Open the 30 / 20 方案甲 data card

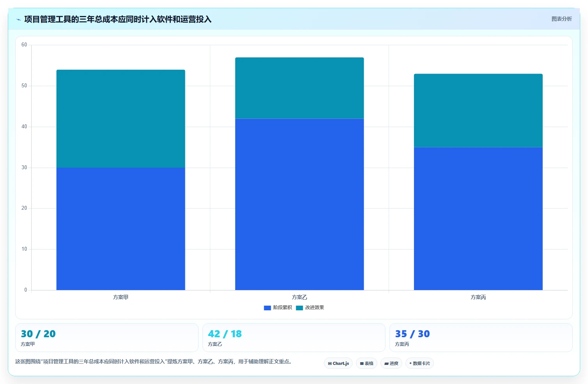click(107, 338)
